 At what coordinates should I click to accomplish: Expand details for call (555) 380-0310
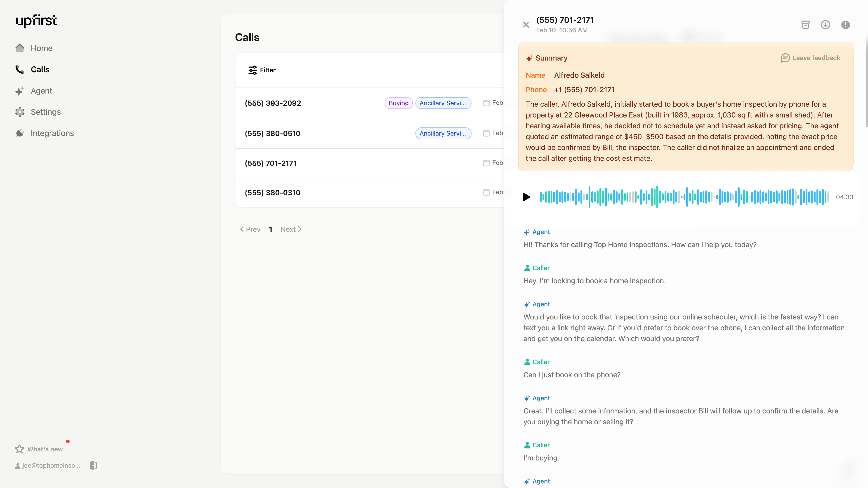(272, 192)
